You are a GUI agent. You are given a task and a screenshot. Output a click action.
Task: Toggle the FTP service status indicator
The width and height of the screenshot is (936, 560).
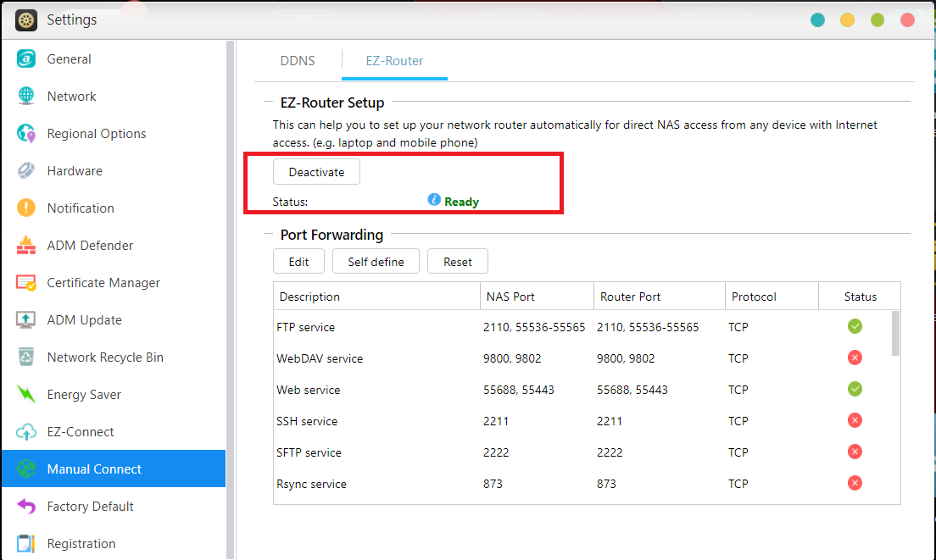tap(855, 326)
